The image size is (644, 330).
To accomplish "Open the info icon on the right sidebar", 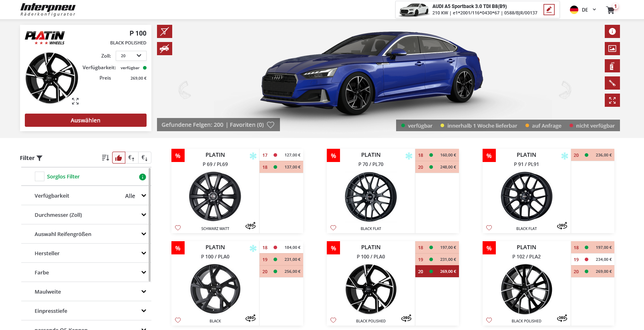I will (x=612, y=32).
